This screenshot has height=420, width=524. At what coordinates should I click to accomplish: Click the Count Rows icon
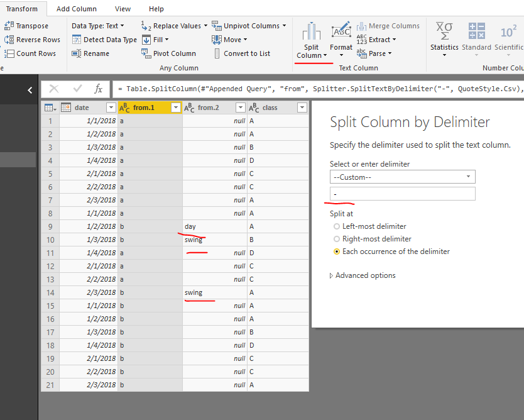click(x=9, y=53)
